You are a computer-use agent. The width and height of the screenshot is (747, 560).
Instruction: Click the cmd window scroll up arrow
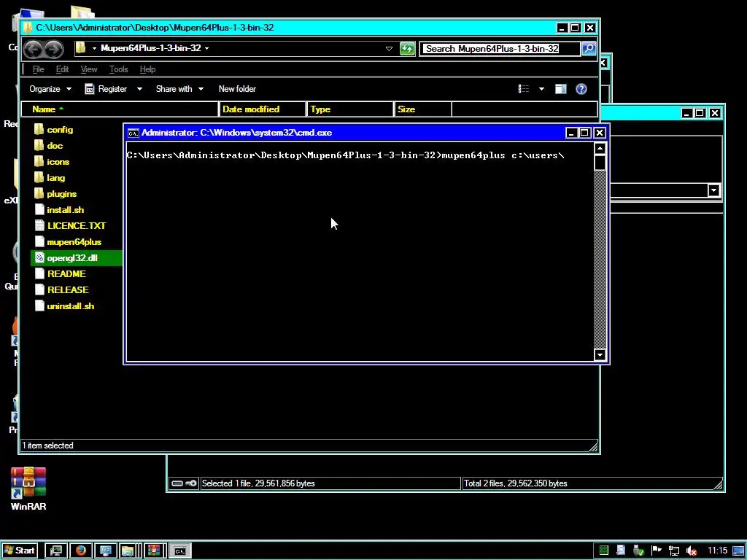(600, 149)
